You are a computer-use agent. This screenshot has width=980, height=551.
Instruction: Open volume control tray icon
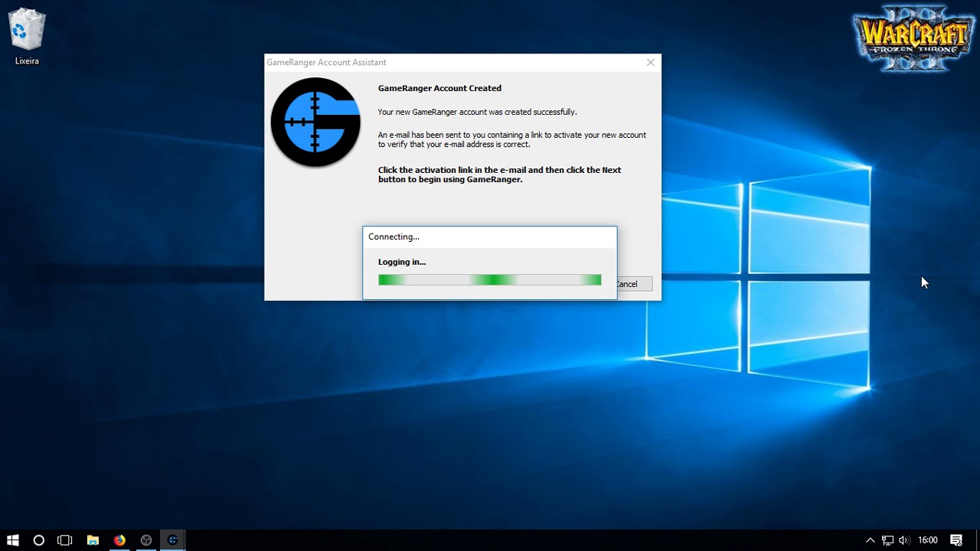click(904, 540)
